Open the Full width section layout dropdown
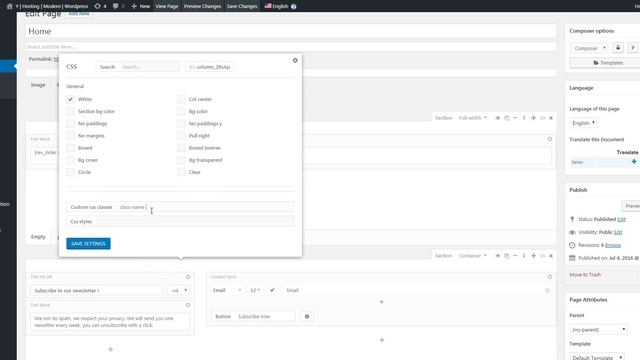Viewport: 640px width, 360px height. 472,118
